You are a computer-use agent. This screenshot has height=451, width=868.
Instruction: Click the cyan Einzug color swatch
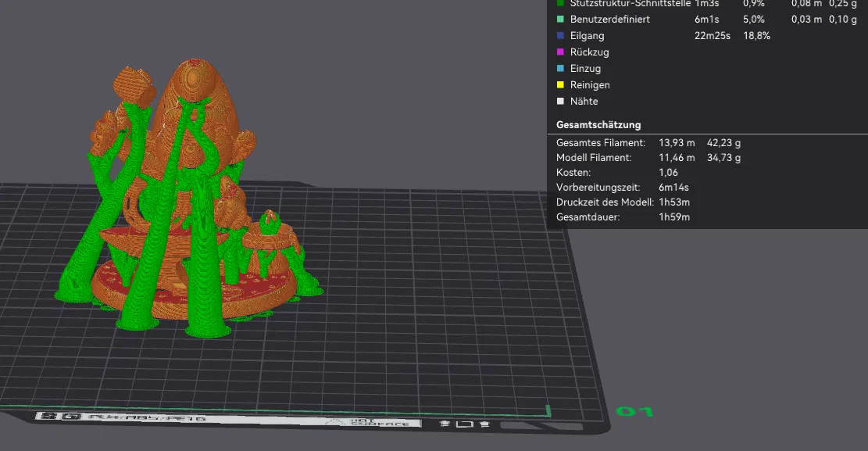(x=560, y=68)
